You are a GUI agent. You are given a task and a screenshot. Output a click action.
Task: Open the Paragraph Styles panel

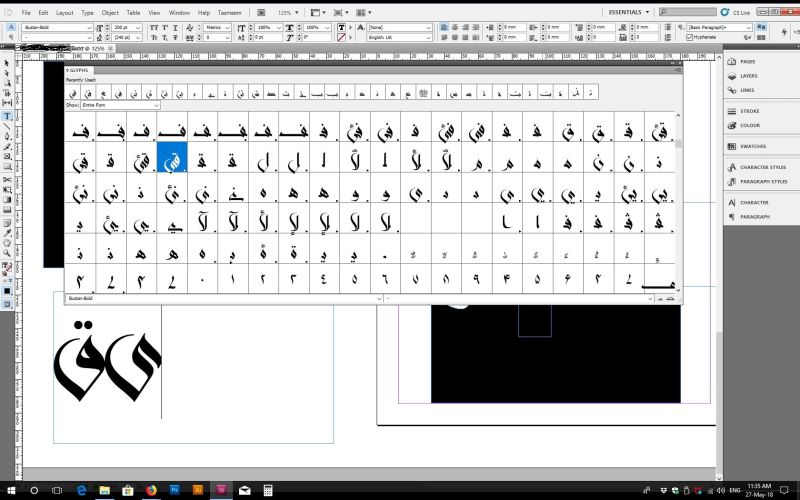click(x=757, y=182)
